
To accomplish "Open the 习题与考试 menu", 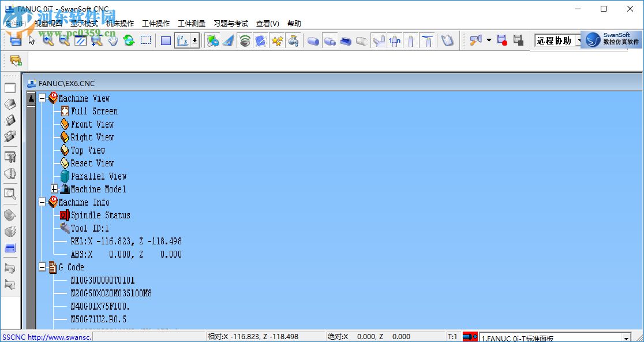I will pyautogui.click(x=231, y=24).
